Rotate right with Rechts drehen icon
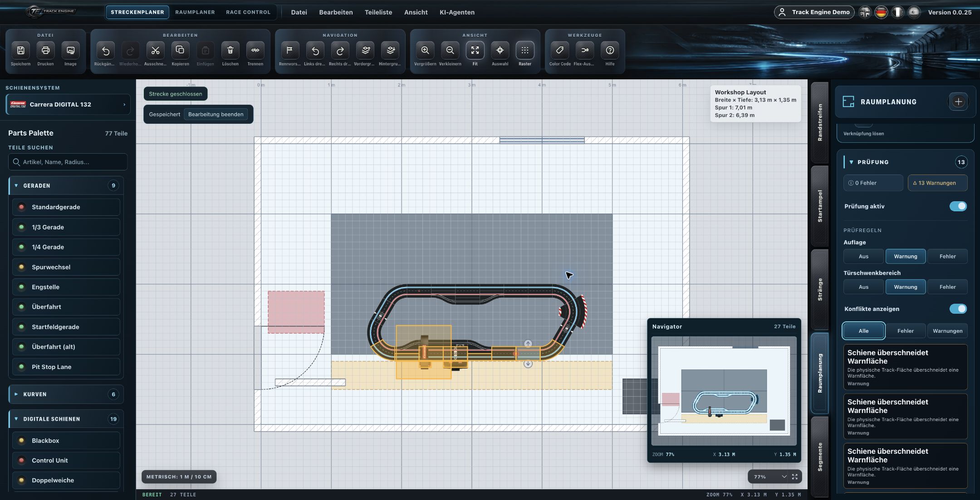The width and height of the screenshot is (980, 500). [340, 50]
